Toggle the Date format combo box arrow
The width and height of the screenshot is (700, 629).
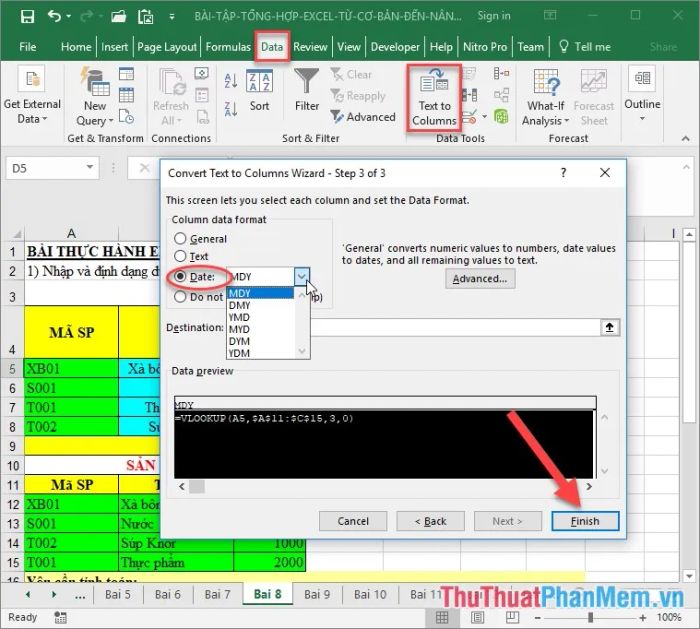coord(302,276)
